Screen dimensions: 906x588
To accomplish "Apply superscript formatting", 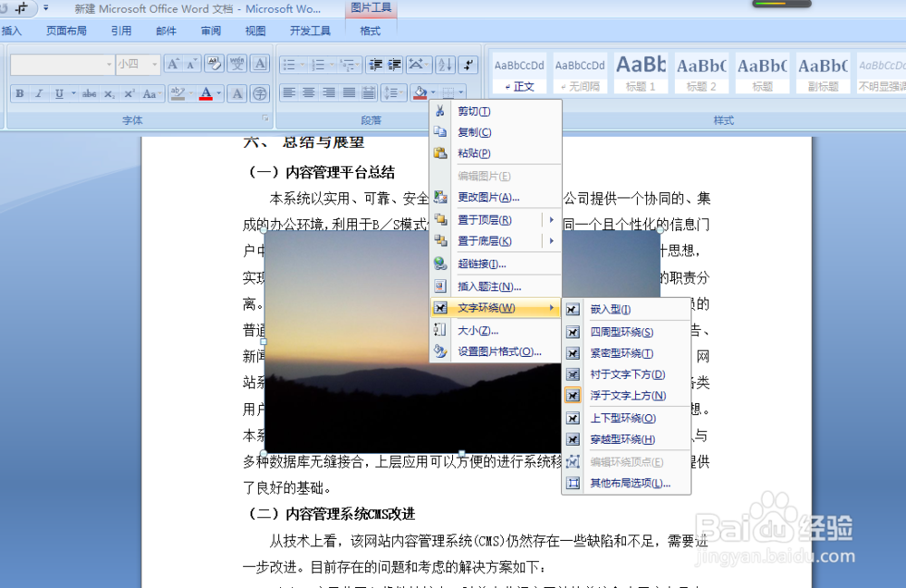I will pos(129,93).
